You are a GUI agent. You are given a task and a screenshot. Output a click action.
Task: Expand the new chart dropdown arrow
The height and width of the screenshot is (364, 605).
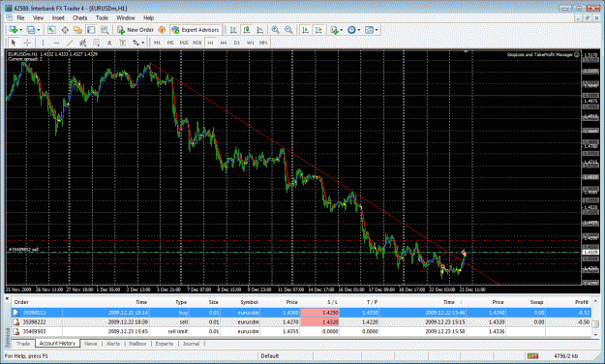(x=21, y=30)
